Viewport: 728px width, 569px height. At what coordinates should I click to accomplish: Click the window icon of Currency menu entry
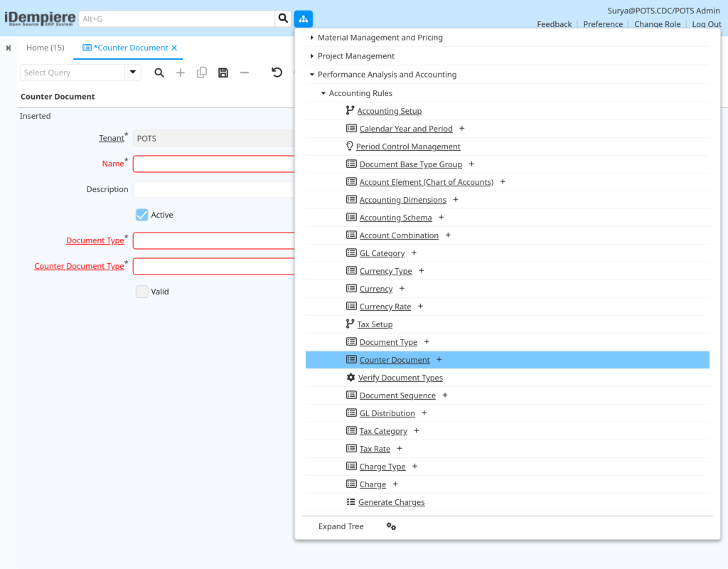tap(351, 289)
